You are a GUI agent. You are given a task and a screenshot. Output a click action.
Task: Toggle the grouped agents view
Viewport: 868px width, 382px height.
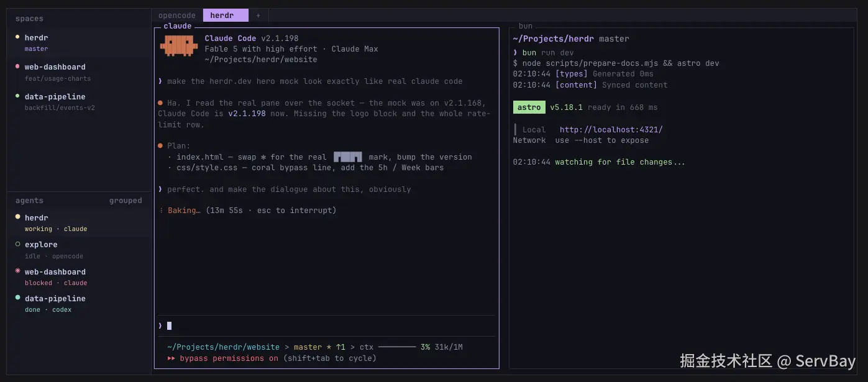pos(126,201)
